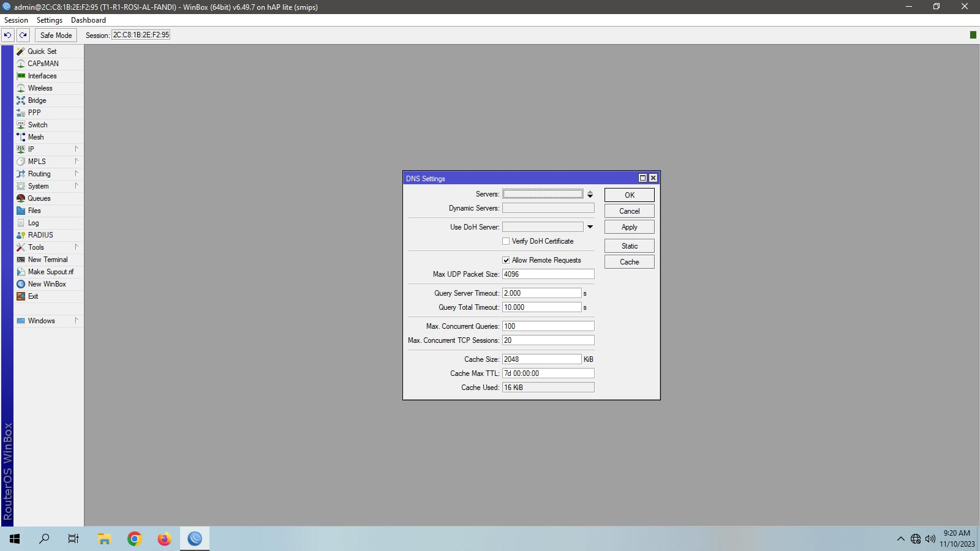Open Static DNS entries
980x551 pixels.
[x=630, y=246]
